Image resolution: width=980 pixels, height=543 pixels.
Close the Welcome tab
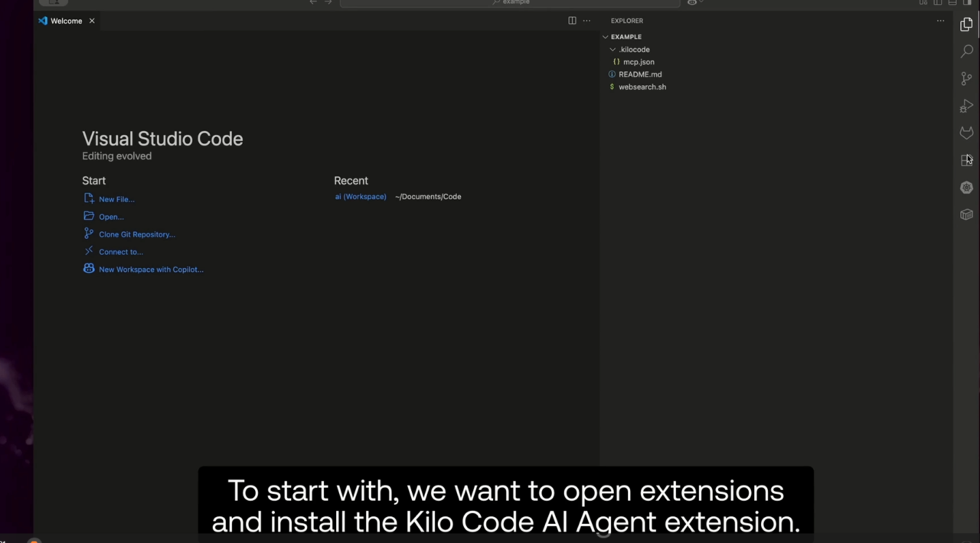point(92,21)
